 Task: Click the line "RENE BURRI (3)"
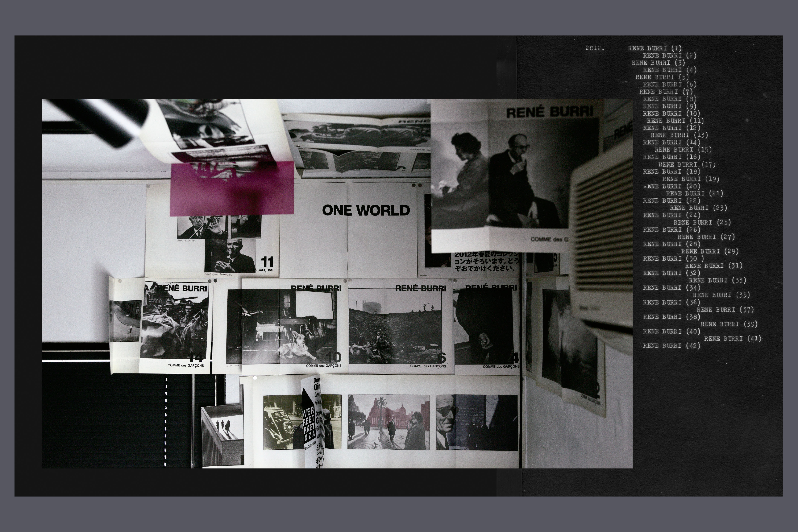pyautogui.click(x=658, y=63)
